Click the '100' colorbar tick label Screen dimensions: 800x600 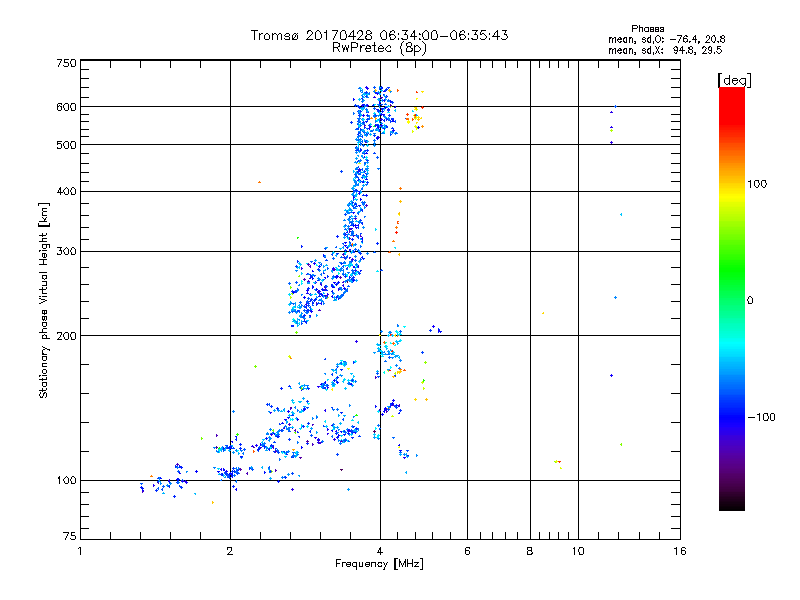tap(757, 184)
